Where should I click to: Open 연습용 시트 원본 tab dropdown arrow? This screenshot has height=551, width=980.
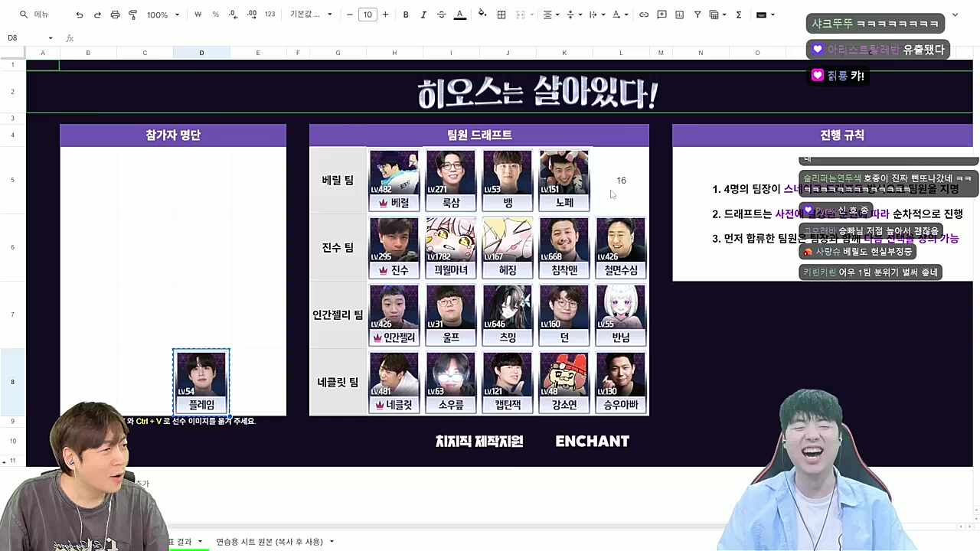coord(332,541)
